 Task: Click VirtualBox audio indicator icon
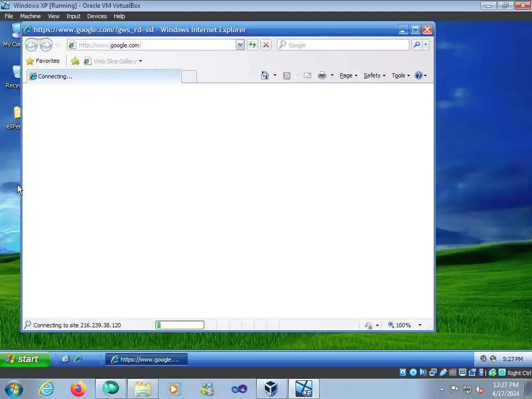[423, 373]
